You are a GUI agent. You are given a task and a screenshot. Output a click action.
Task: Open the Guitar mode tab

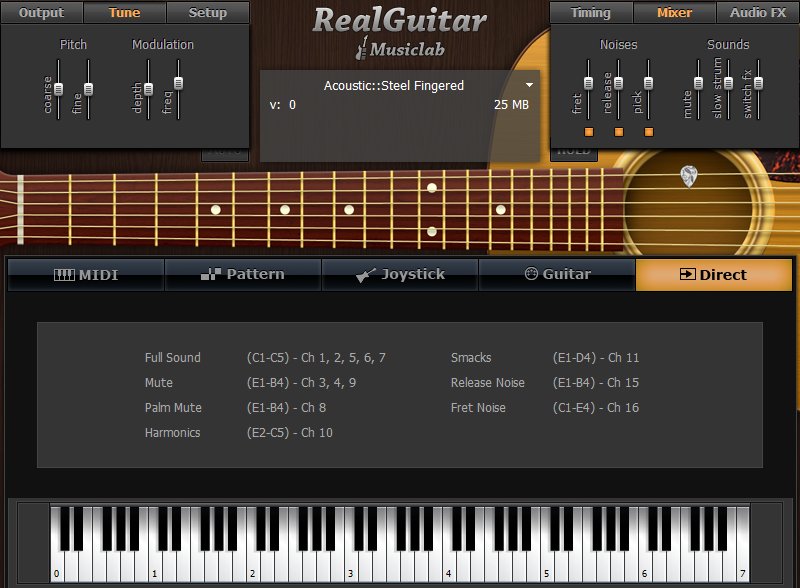pyautogui.click(x=557, y=274)
